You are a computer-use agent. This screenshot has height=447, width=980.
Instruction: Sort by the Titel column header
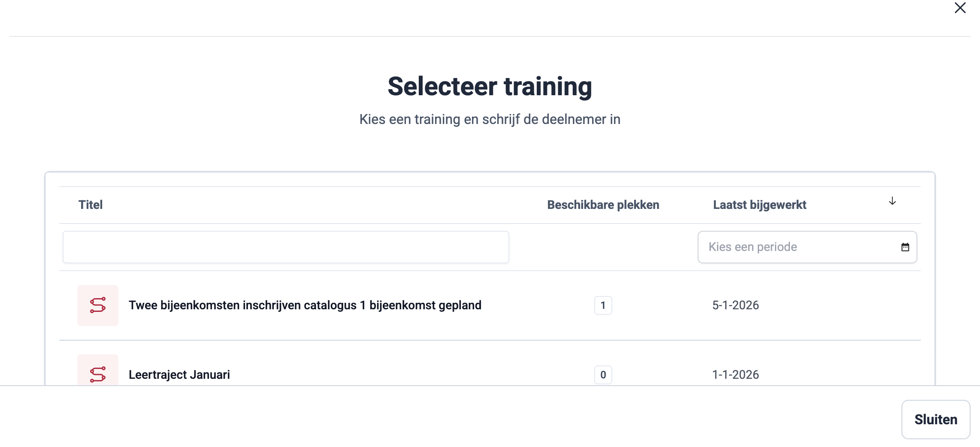click(x=91, y=205)
